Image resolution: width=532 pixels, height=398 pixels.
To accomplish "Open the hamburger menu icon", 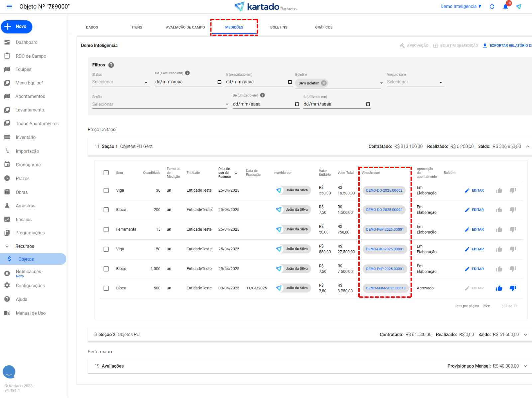I will point(9,7).
